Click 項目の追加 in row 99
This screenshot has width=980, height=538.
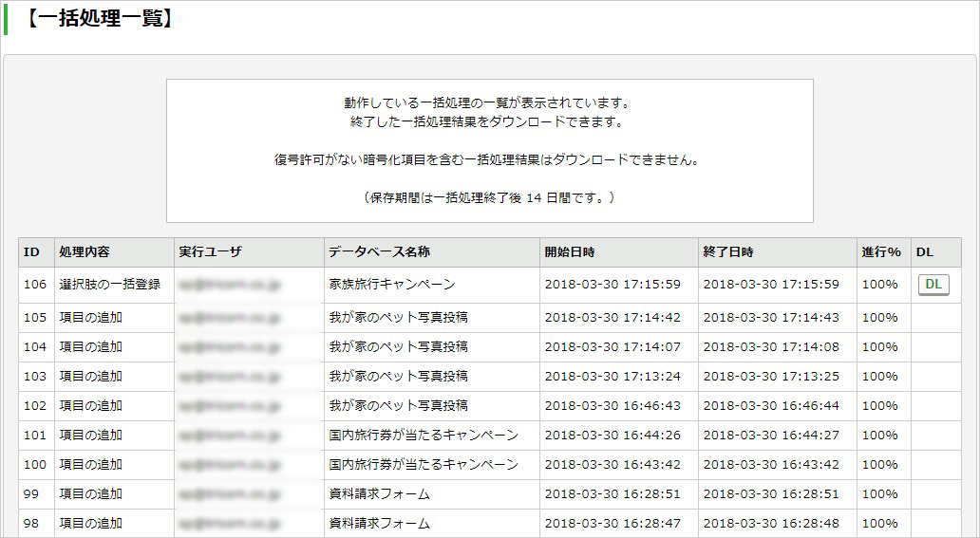click(x=90, y=493)
